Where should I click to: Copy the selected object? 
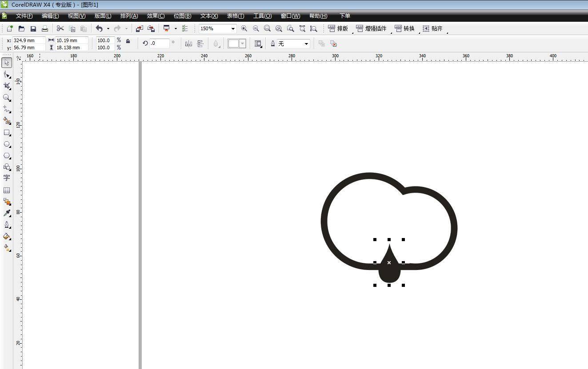[x=72, y=28]
